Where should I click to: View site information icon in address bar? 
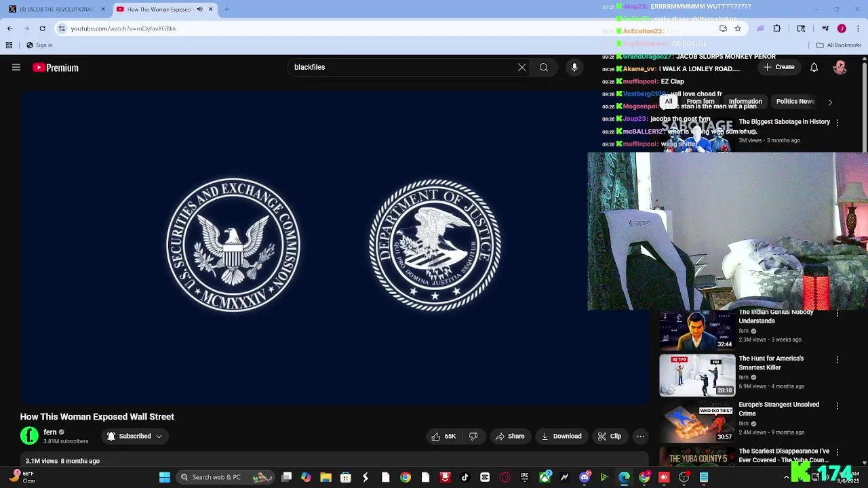click(x=62, y=28)
